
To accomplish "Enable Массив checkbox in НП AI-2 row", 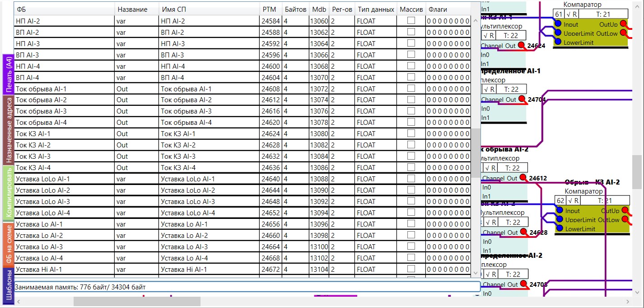I will [411, 21].
